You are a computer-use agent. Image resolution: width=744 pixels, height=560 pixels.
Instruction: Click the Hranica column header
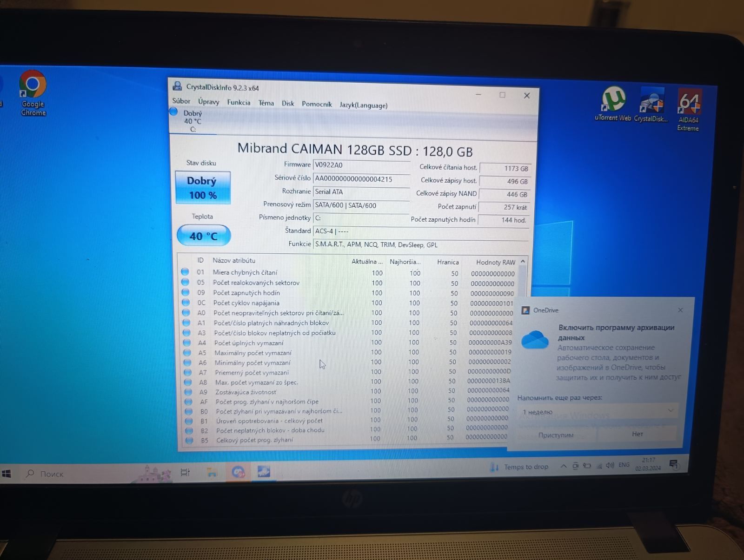448,262
